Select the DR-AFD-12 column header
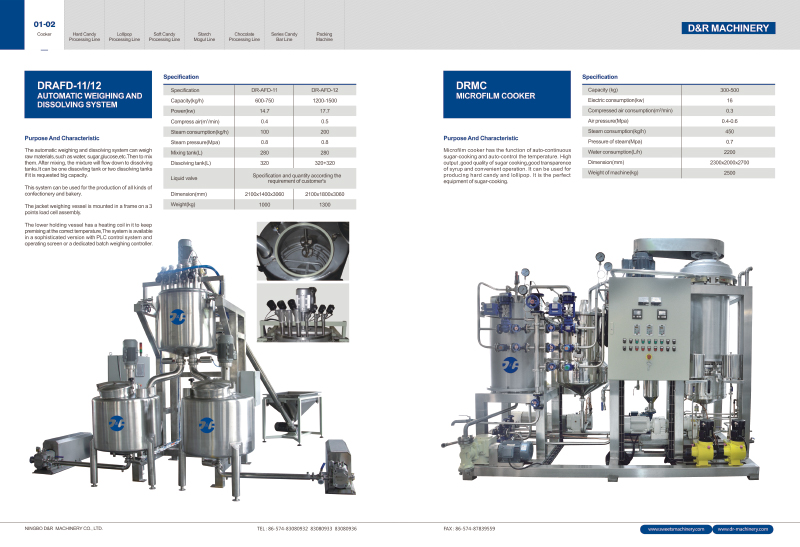Screen dimensions: 800x547 pos(324,90)
